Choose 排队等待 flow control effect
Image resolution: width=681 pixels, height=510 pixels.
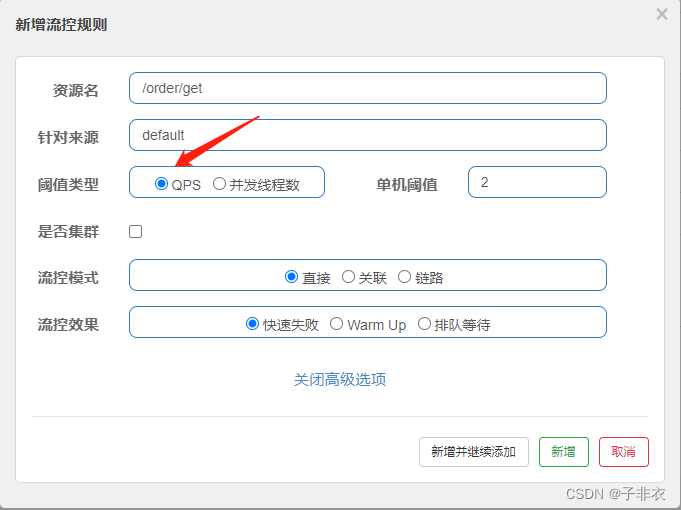pos(424,324)
